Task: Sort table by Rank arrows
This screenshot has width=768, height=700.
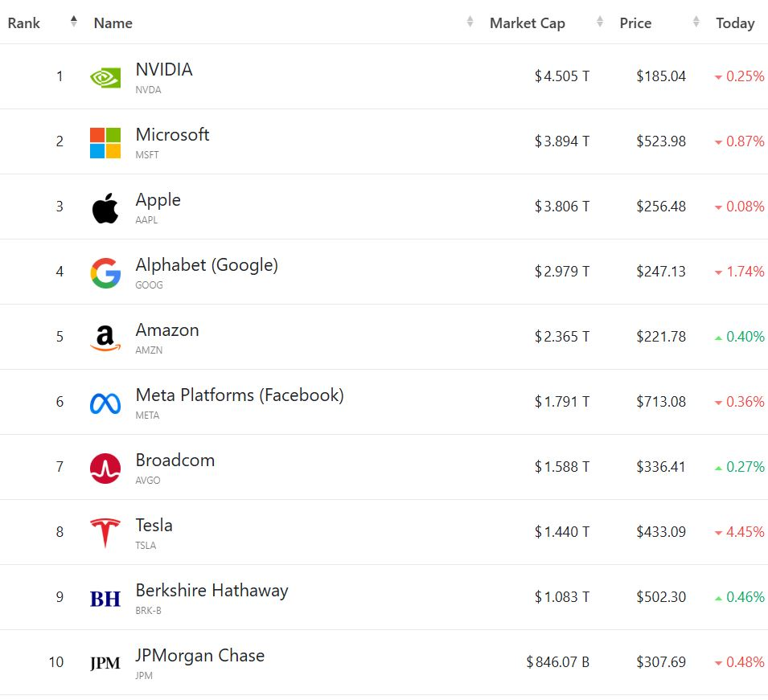Action: click(x=74, y=23)
